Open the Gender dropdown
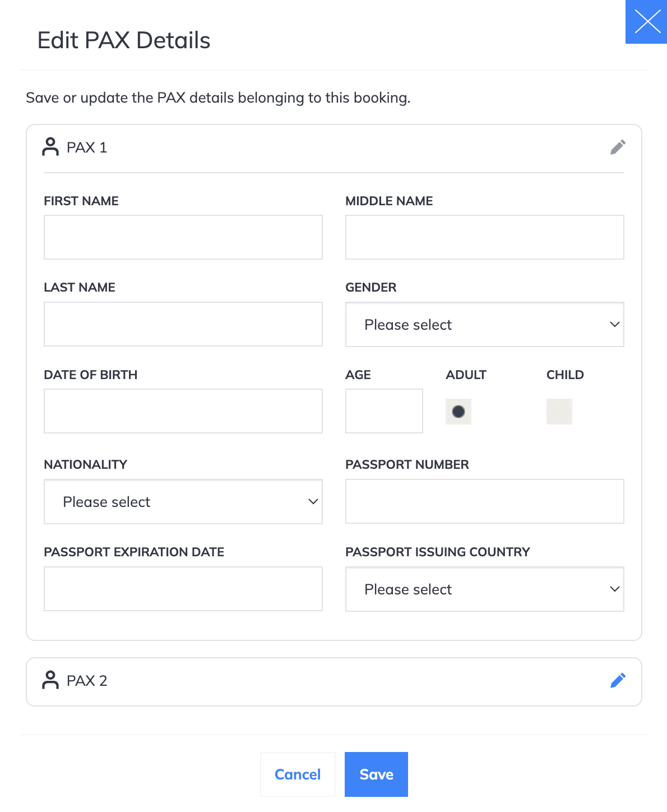Image resolution: width=667 pixels, height=812 pixels. (485, 325)
